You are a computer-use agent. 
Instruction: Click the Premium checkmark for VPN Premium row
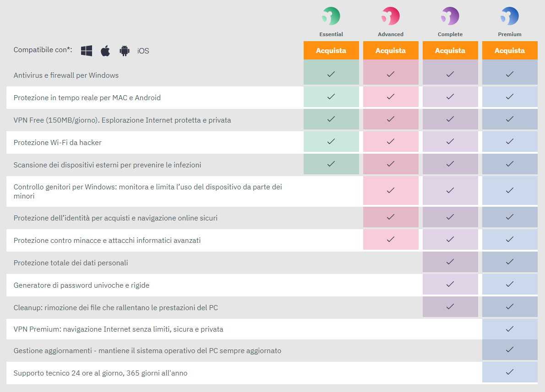pyautogui.click(x=510, y=329)
